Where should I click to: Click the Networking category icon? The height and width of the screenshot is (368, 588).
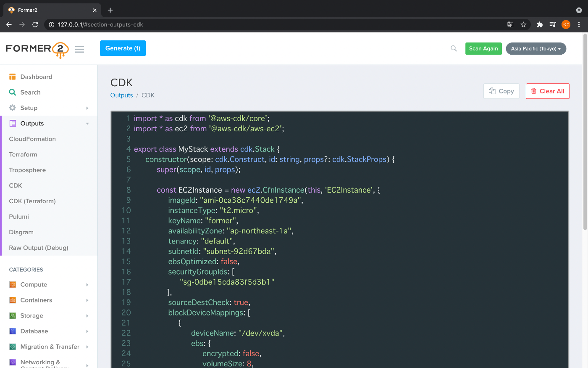pyautogui.click(x=13, y=362)
